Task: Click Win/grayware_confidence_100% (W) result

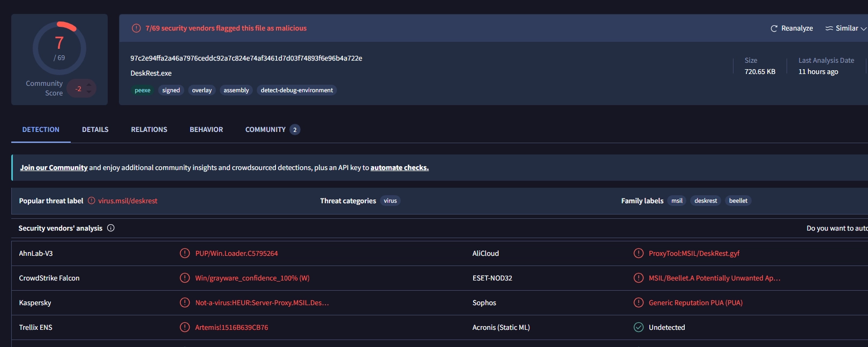Action: point(252,278)
